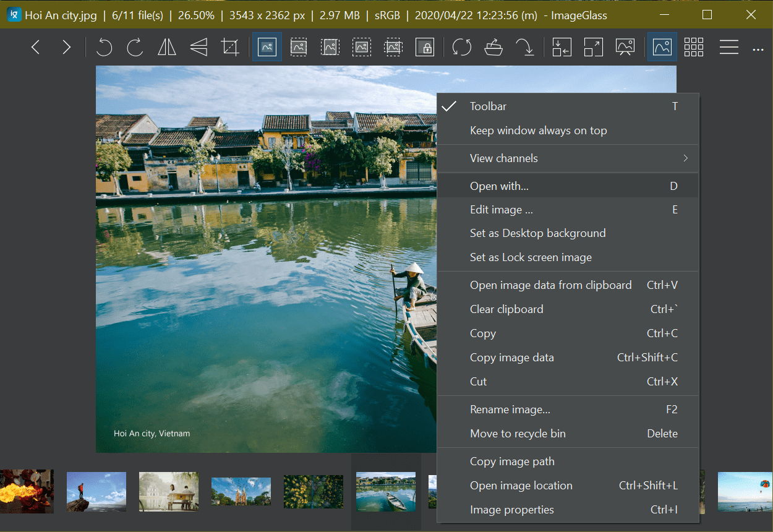Open the three-dots toolbar overflow
The height and width of the screenshot is (532, 773).
point(758,49)
